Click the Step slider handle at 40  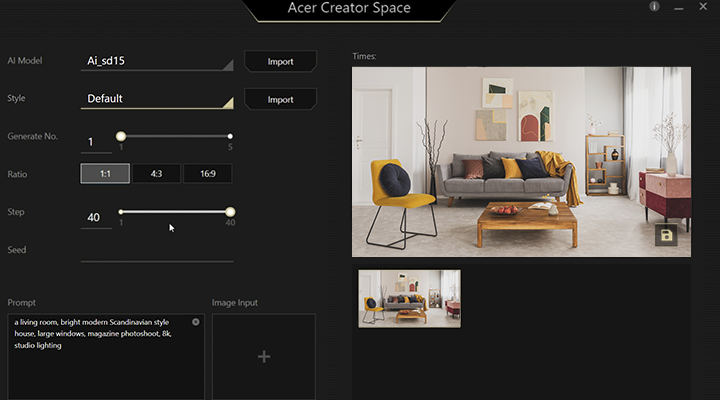pyautogui.click(x=230, y=211)
